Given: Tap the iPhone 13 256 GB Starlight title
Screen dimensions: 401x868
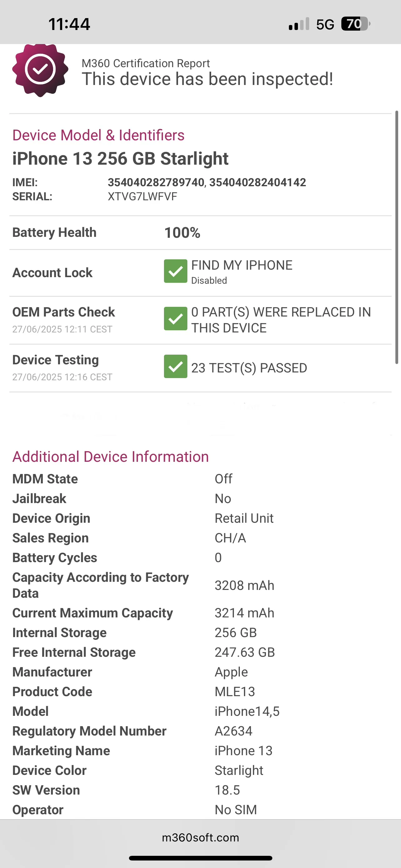Looking at the screenshot, I should click(120, 159).
